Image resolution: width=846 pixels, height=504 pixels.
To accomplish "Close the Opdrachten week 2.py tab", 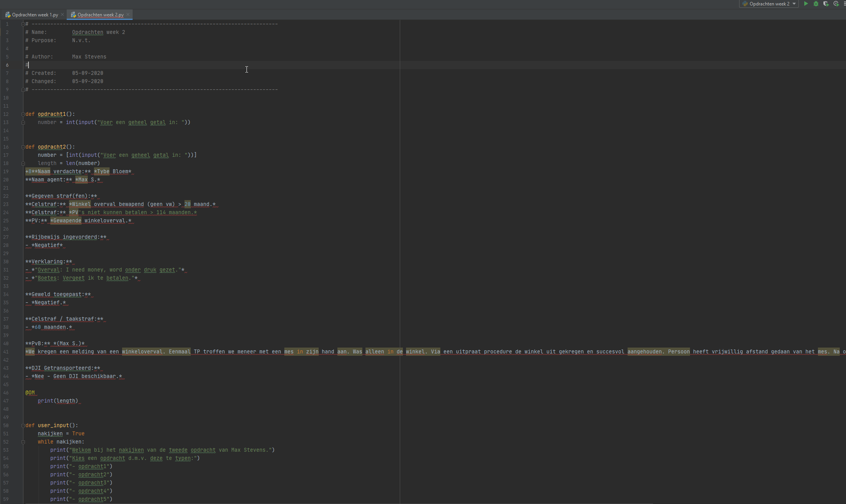I will (x=128, y=15).
